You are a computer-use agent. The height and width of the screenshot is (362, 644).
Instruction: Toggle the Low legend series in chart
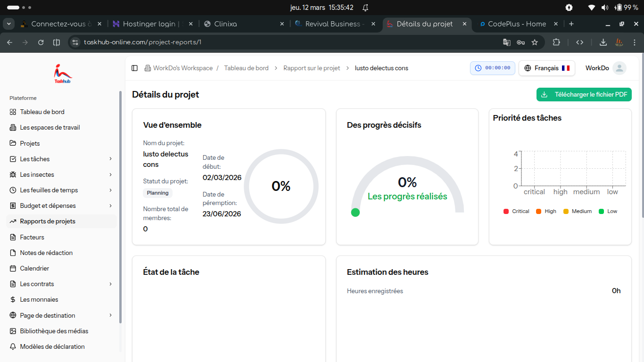coord(608,211)
